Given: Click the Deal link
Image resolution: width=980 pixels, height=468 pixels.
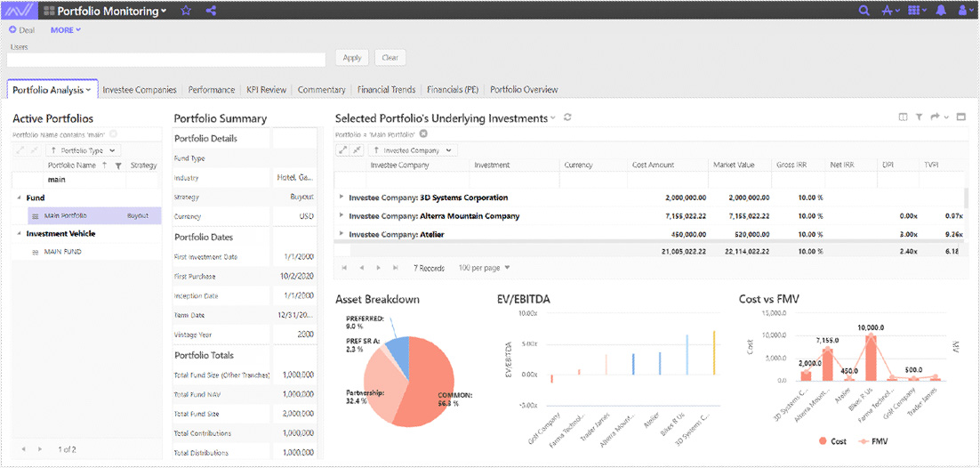Looking at the screenshot, I should coord(27,30).
